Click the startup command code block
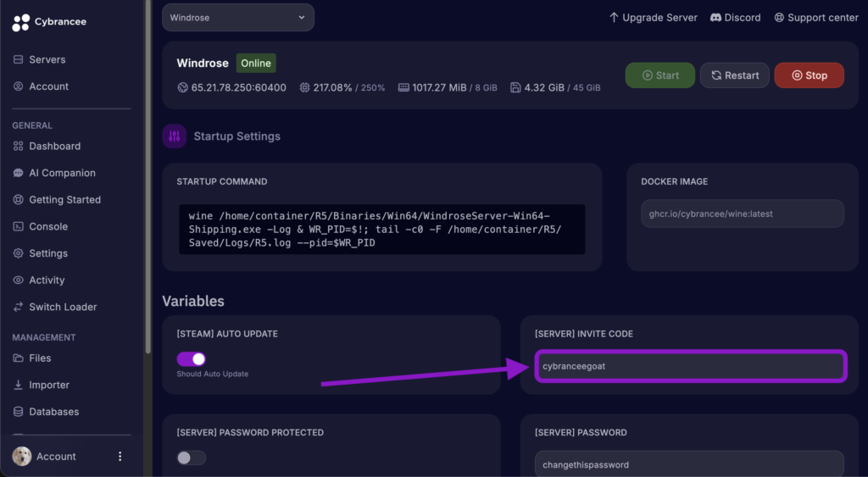 tap(382, 229)
